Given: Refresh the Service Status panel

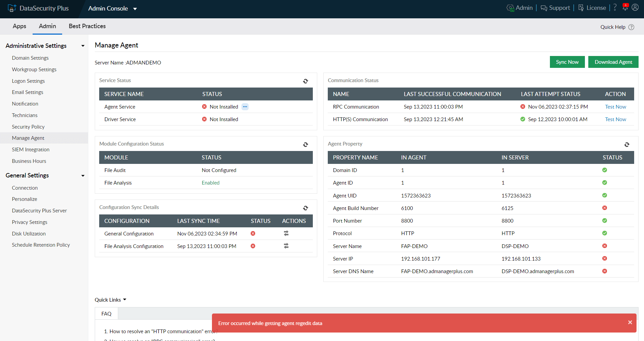Looking at the screenshot, I should (305, 81).
